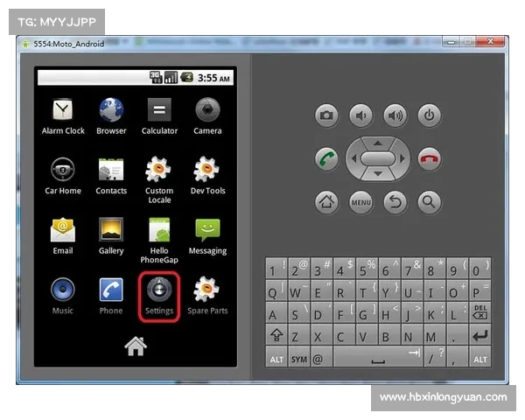525x420 pixels.
Task: Click the D-pad down arrow
Action: coord(378,174)
